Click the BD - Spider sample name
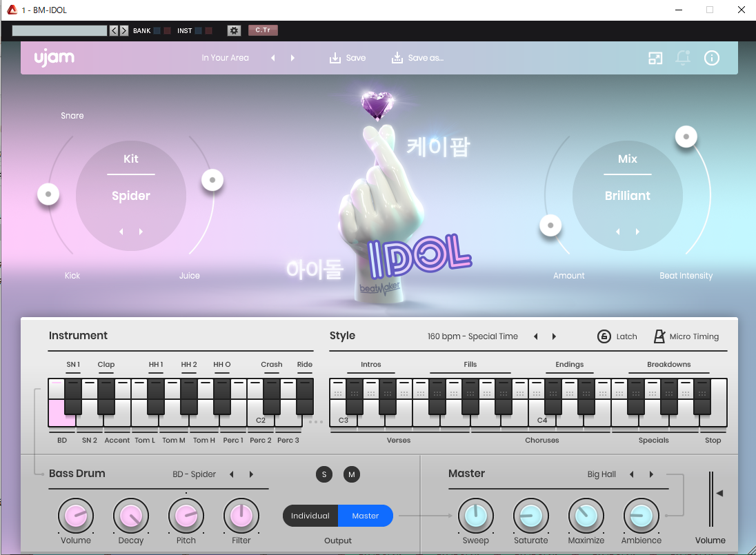This screenshot has height=555, width=756. pos(195,474)
